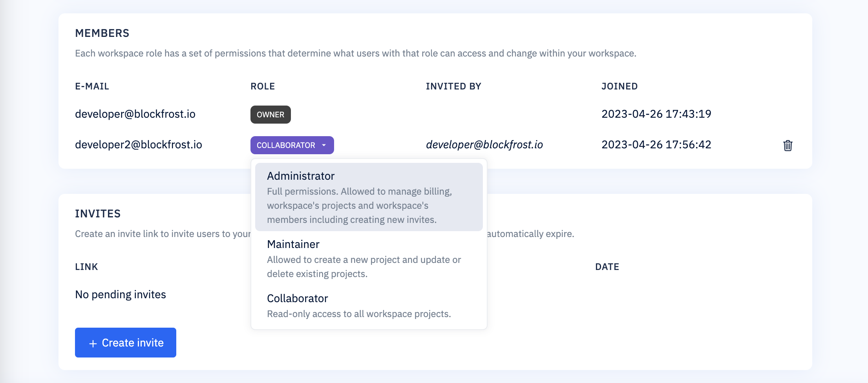Select the email developer@blockfrost.io
This screenshot has height=383, width=868.
(x=135, y=114)
